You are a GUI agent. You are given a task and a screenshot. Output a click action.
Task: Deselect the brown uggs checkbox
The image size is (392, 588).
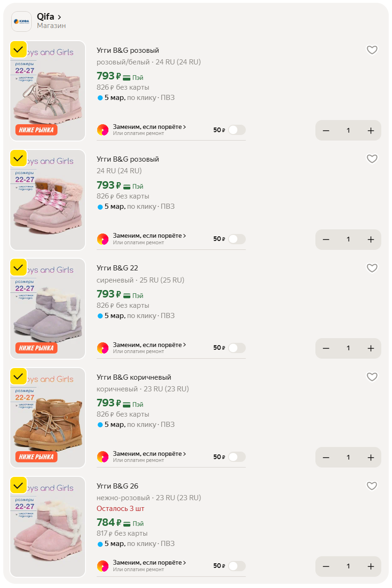18,376
